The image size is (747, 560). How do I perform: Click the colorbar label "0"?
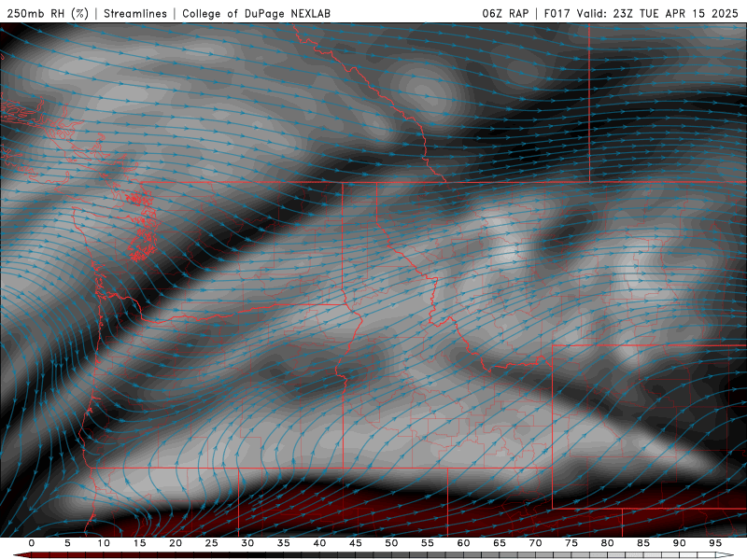pyautogui.click(x=32, y=543)
